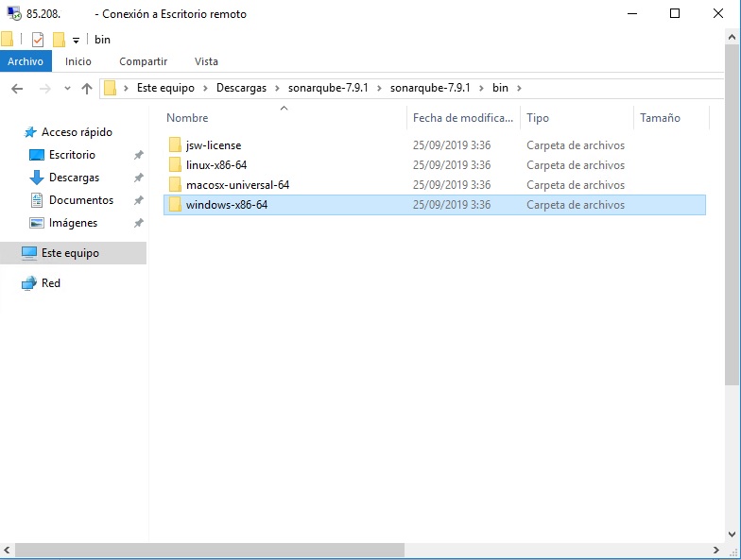
Task: Switch to the Vista tab
Action: click(x=206, y=61)
